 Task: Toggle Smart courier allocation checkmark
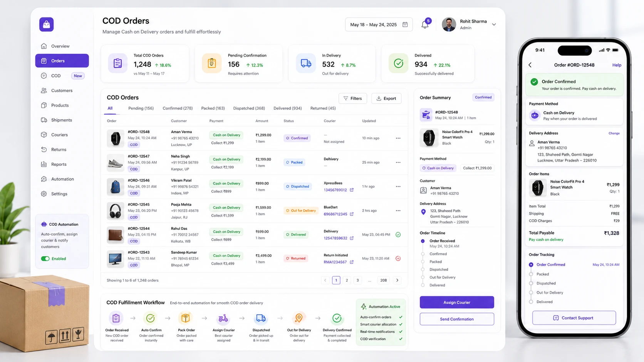(x=401, y=324)
